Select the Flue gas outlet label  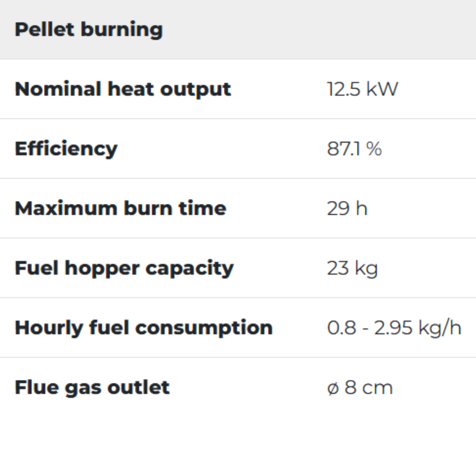[92, 387]
